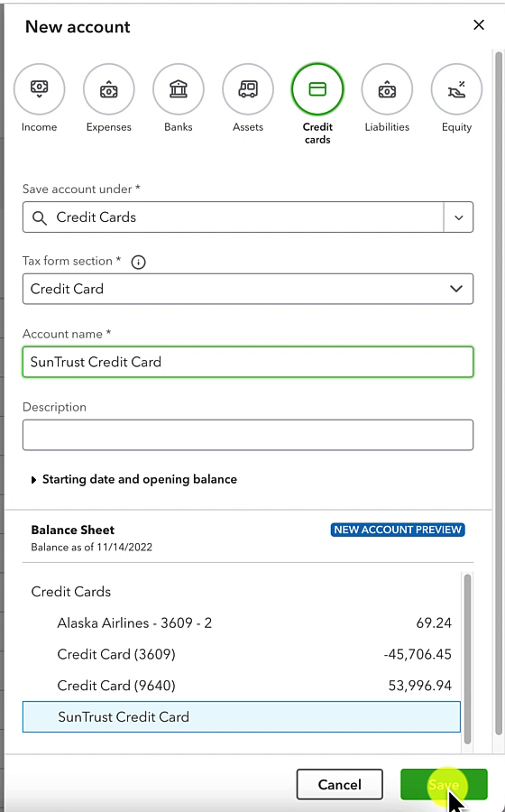Choose the Liabilities account type icon
The width and height of the screenshot is (505, 812).
point(387,89)
